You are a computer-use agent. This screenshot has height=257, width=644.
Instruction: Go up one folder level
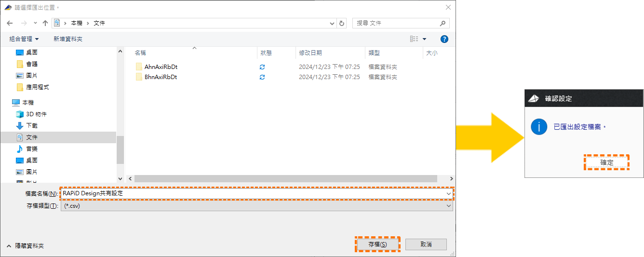[45, 23]
